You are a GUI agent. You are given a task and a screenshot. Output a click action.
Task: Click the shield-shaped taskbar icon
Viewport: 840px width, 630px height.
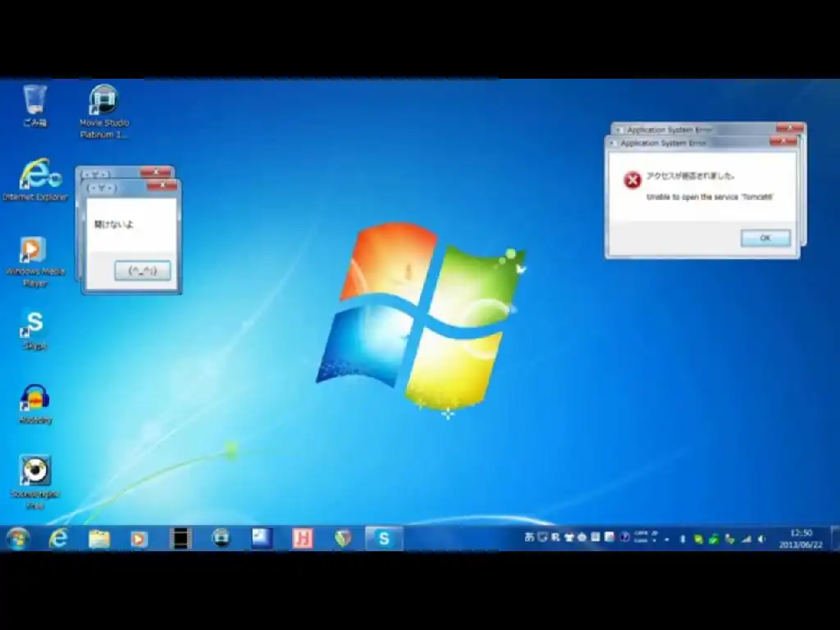pos(344,538)
